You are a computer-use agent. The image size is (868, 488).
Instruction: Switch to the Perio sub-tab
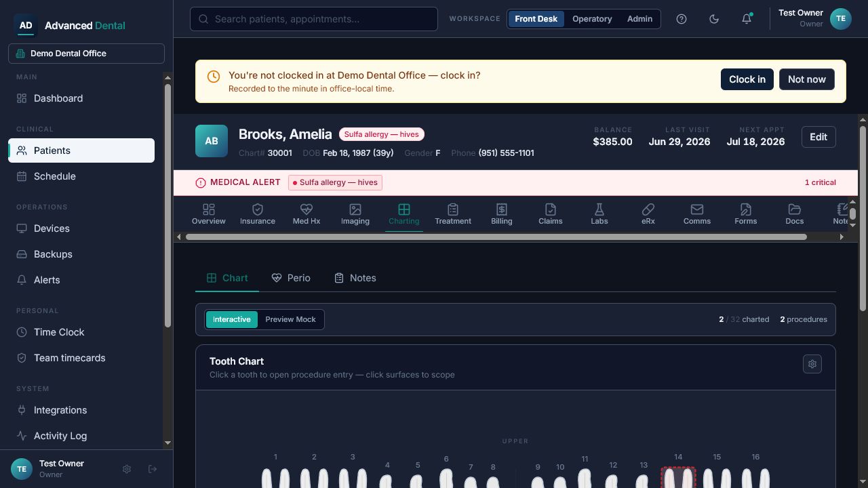point(291,278)
